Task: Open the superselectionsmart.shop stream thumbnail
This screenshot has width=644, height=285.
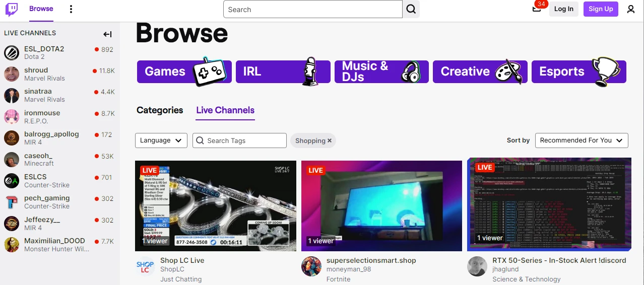Action: [x=381, y=206]
